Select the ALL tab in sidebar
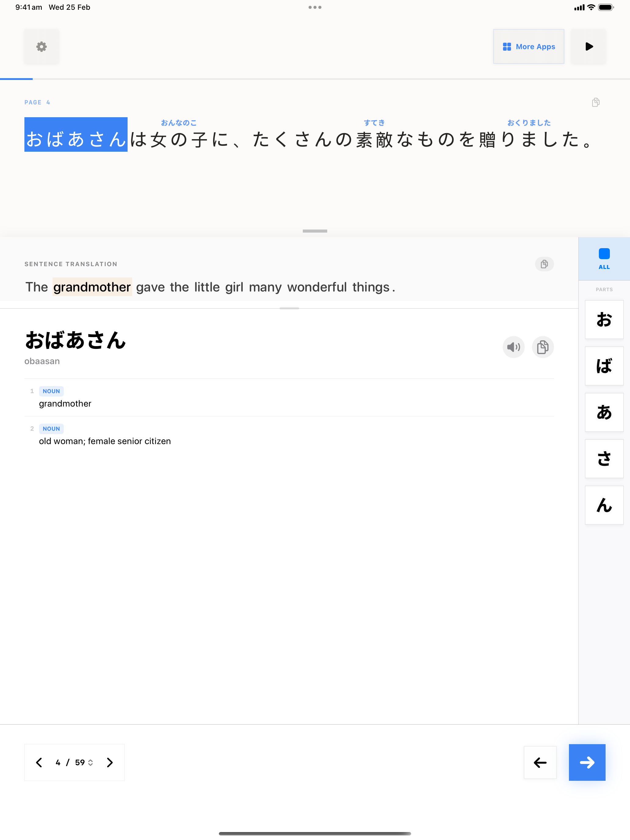This screenshot has height=840, width=630. (604, 259)
